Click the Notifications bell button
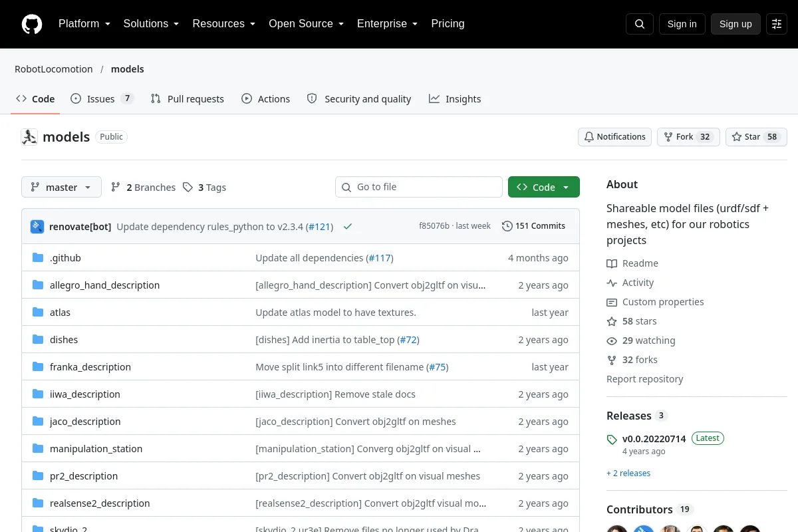This screenshot has height=532, width=798. [614, 137]
